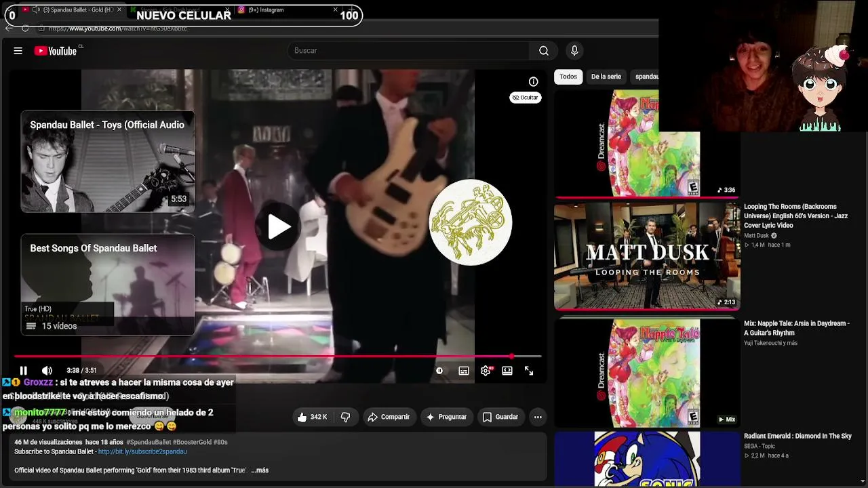The width and height of the screenshot is (868, 488).
Task: Select the Todos filter chip
Action: [x=568, y=77]
